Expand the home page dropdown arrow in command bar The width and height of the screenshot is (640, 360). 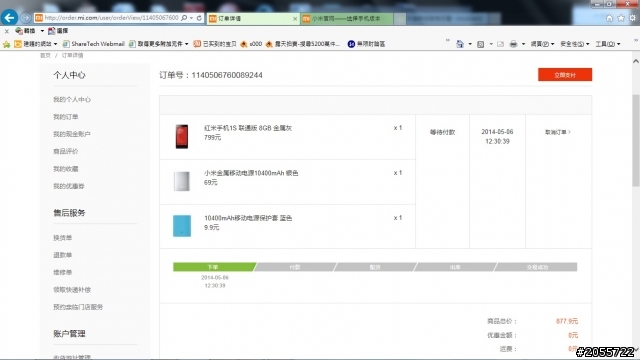[x=470, y=44]
